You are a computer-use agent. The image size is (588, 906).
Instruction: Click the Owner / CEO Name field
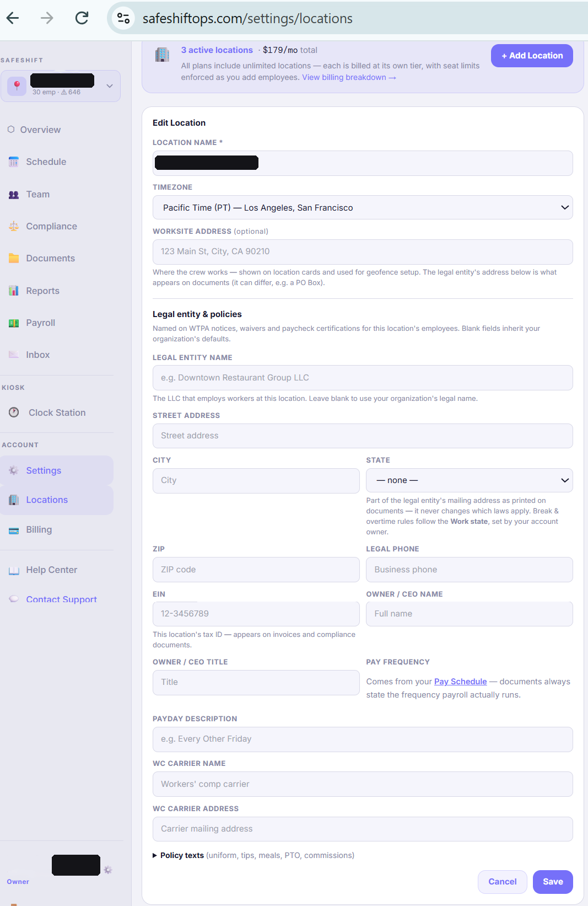pyautogui.click(x=470, y=614)
